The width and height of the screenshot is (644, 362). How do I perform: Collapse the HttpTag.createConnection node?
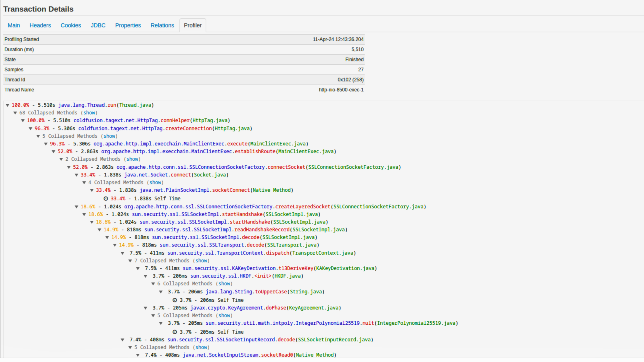click(30, 129)
